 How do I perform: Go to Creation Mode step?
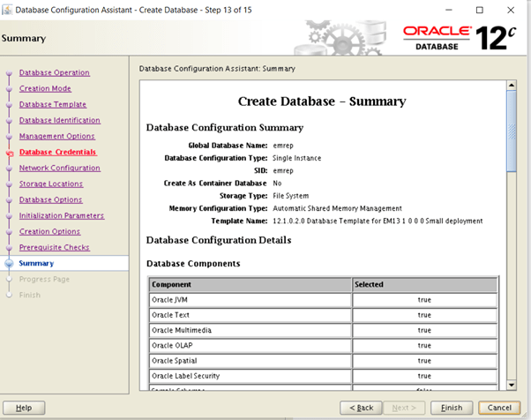pos(45,88)
